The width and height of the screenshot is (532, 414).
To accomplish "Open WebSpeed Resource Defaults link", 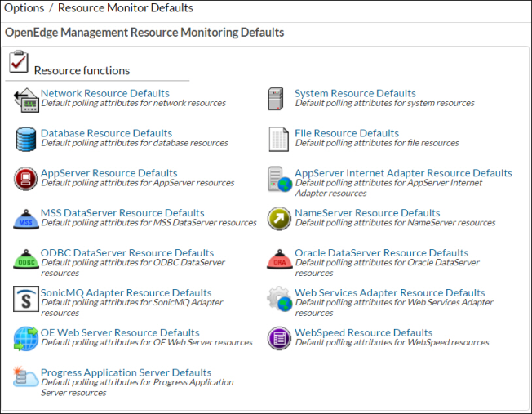I will (363, 332).
